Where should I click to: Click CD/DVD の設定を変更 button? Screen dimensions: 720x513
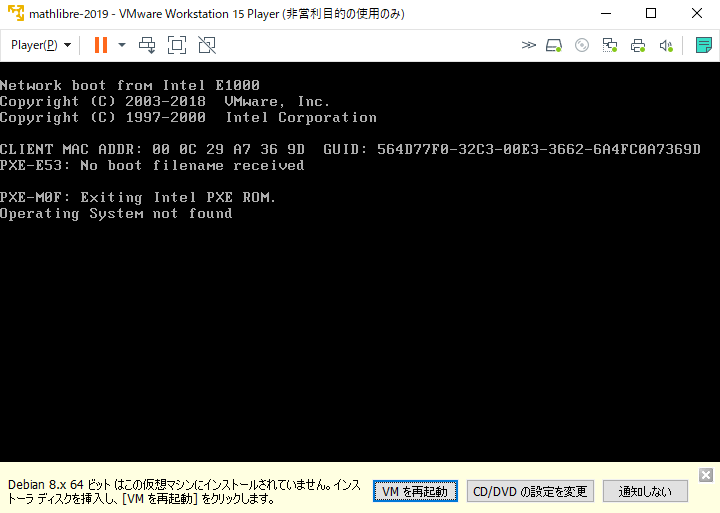530,491
